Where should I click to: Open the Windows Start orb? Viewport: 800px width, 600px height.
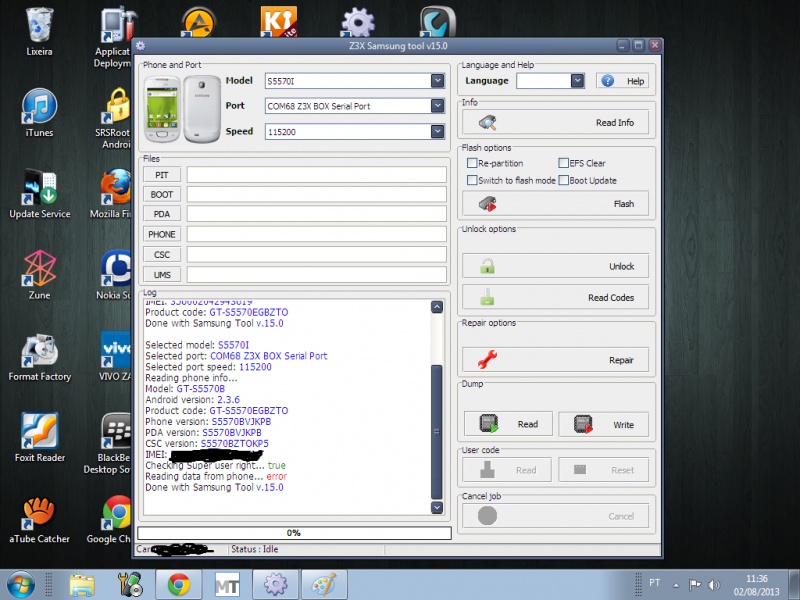(21, 584)
